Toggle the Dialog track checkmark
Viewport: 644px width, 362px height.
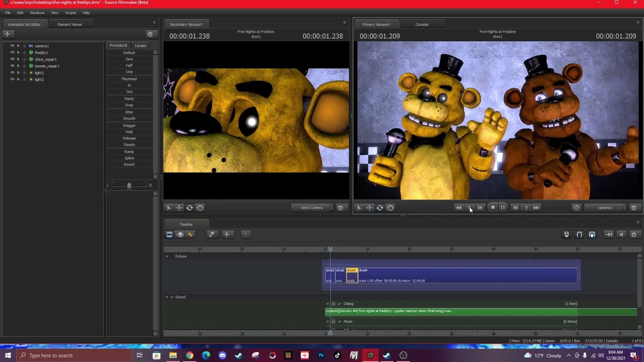(x=339, y=304)
